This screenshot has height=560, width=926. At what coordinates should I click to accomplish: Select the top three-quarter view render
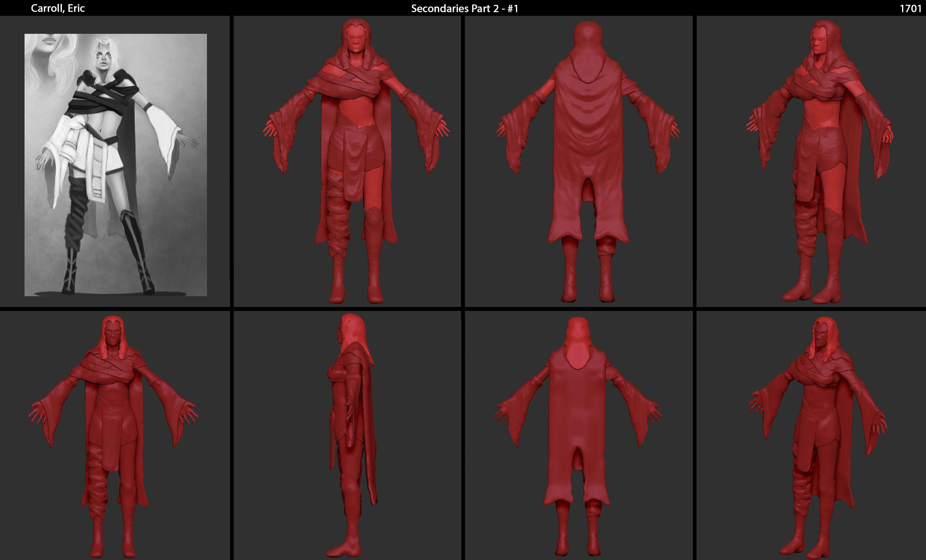(819, 162)
